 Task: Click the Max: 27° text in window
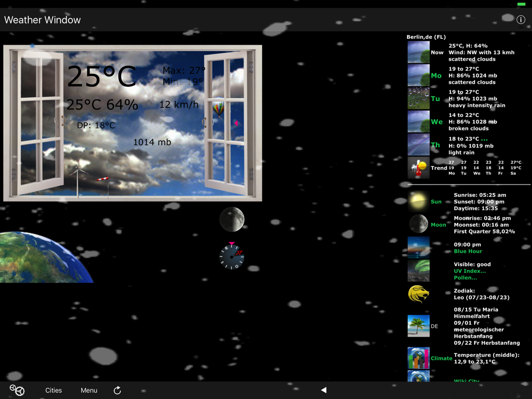[x=184, y=71]
